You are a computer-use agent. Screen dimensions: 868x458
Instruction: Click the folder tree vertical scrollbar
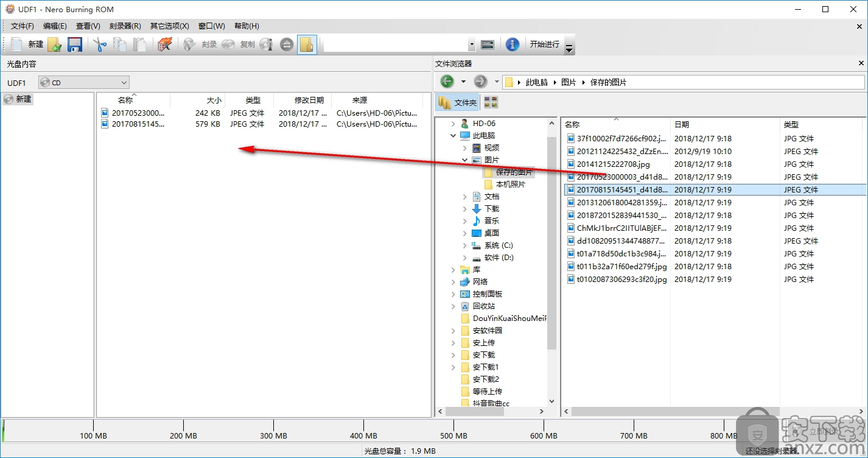(x=551, y=244)
